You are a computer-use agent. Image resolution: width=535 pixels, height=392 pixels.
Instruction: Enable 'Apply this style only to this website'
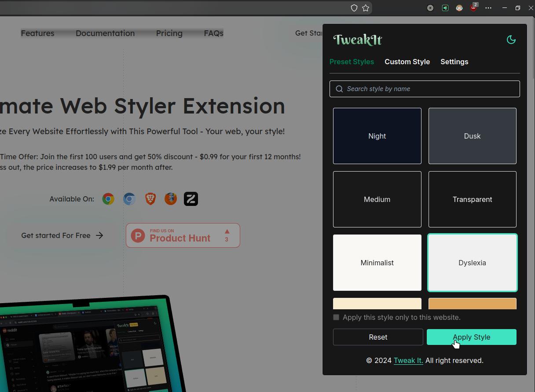point(336,317)
